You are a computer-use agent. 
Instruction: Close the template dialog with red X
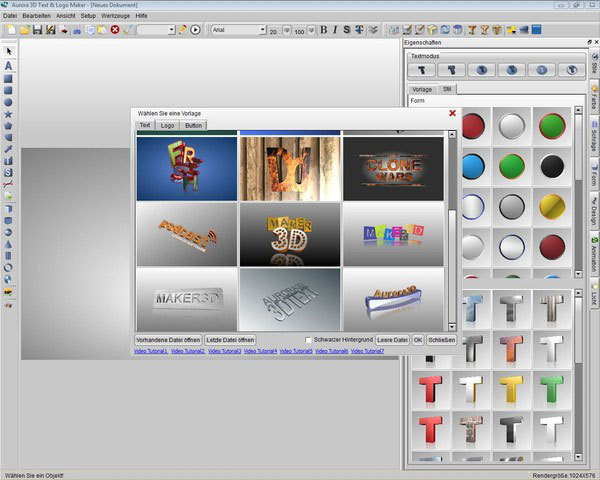(x=452, y=113)
